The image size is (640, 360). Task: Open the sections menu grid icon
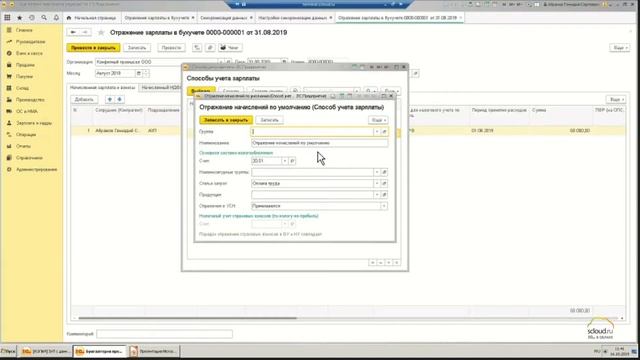coord(7,18)
